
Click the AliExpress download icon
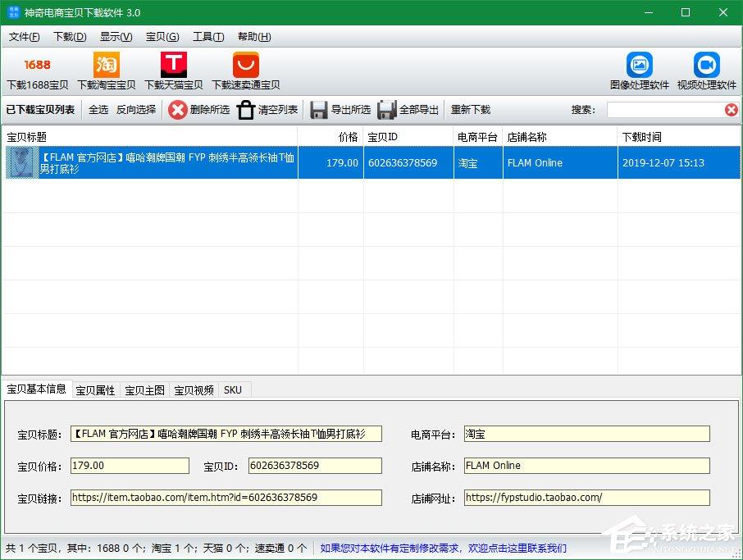click(x=245, y=65)
